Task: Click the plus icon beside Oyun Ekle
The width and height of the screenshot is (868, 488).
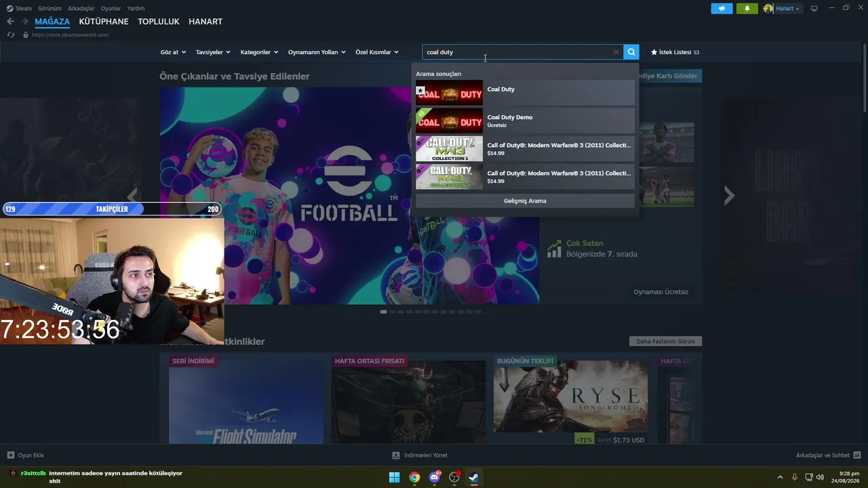Action: click(10, 455)
